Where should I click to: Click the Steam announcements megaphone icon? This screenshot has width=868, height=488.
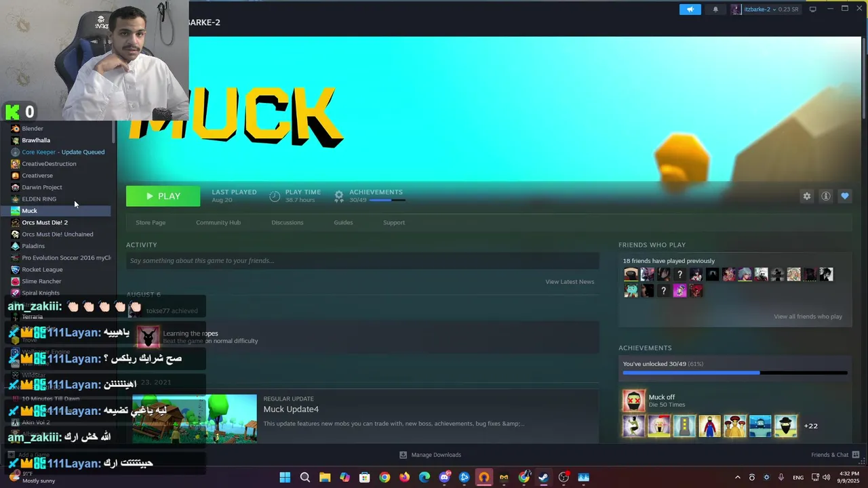(x=690, y=9)
